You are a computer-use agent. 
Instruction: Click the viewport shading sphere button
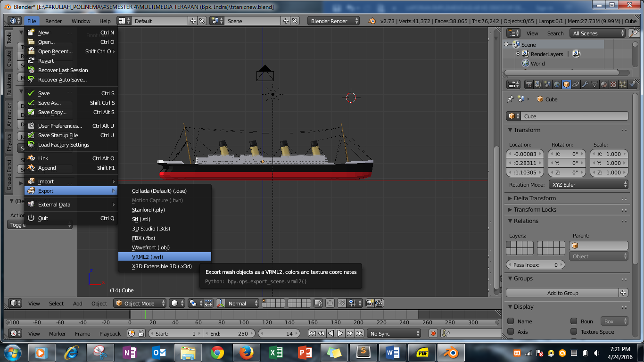coord(177,303)
